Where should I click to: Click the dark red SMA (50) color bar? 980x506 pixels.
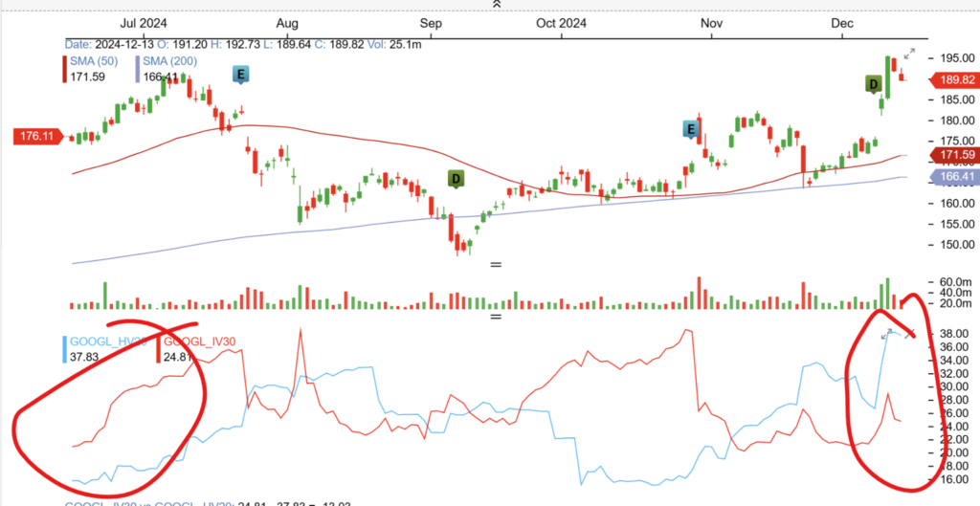click(64, 69)
